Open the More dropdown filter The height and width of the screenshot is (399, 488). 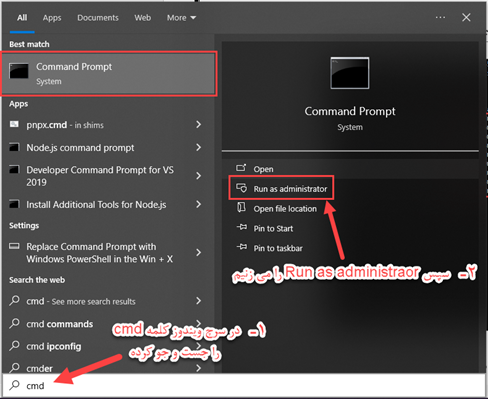pyautogui.click(x=181, y=18)
